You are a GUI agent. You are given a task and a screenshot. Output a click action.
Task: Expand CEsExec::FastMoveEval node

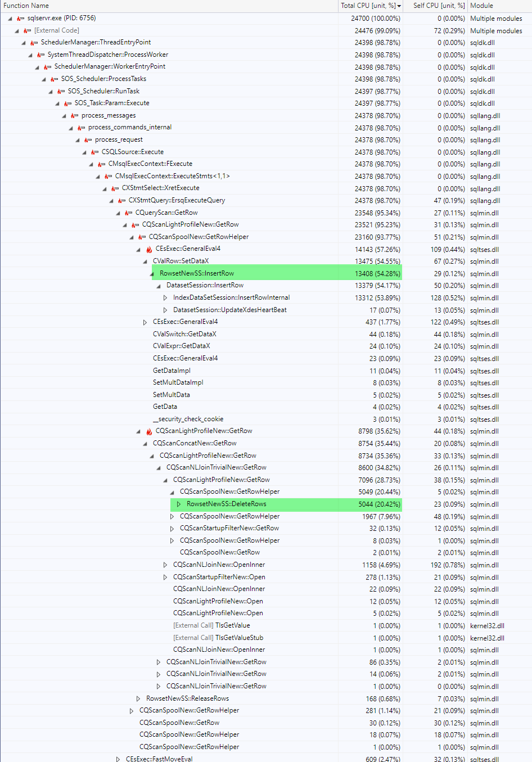pos(118,759)
